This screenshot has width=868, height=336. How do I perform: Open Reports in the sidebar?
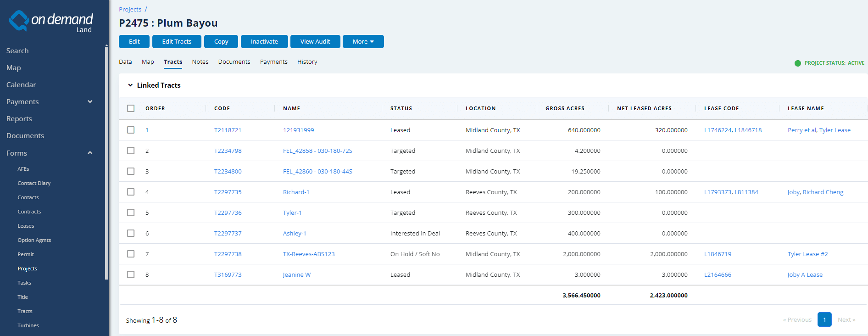pos(19,118)
